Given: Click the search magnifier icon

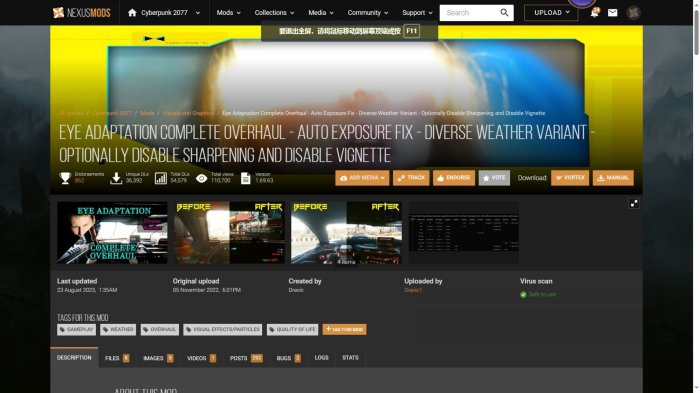Looking at the screenshot, I should 504,13.
